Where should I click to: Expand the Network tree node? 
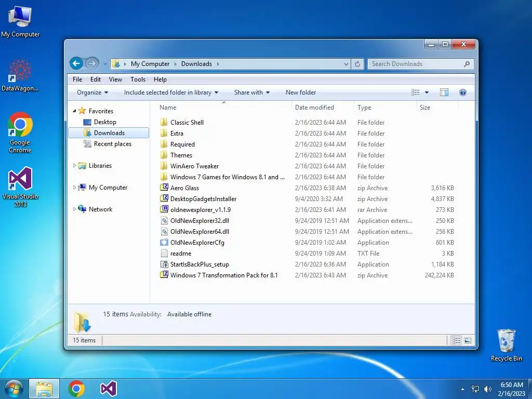click(74, 209)
